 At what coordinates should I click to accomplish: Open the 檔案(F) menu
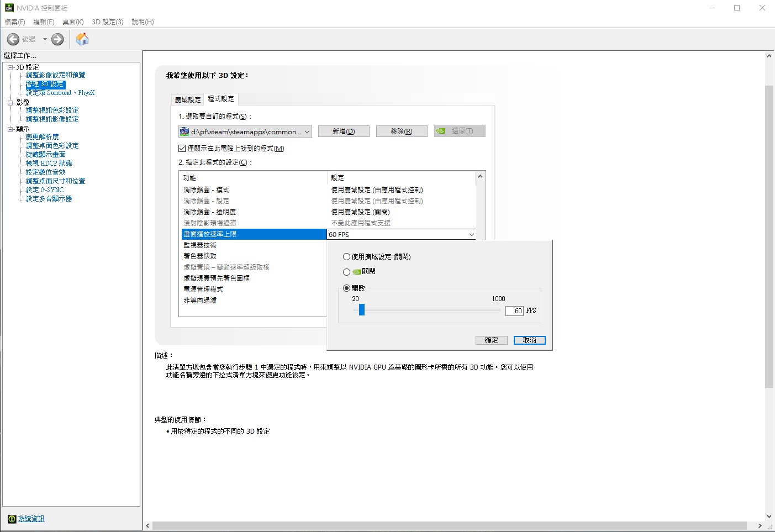tap(15, 22)
